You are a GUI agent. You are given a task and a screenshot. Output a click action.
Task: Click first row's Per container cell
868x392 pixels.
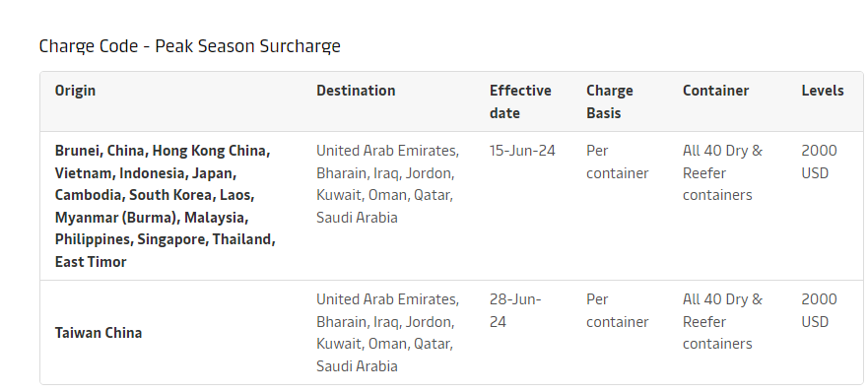coord(617,162)
